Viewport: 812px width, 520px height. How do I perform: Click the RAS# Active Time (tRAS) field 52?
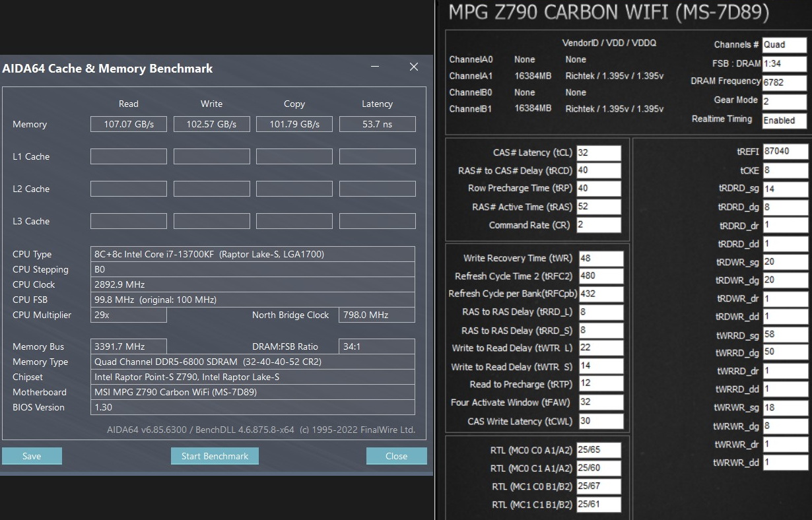pyautogui.click(x=599, y=207)
